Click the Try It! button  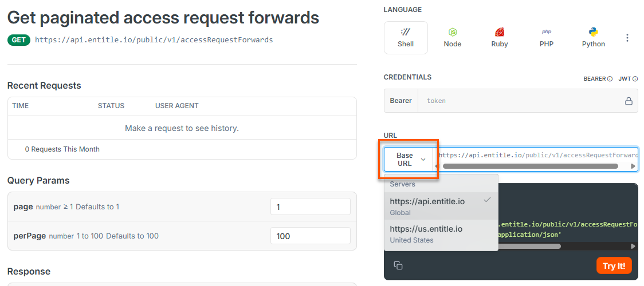pos(613,265)
